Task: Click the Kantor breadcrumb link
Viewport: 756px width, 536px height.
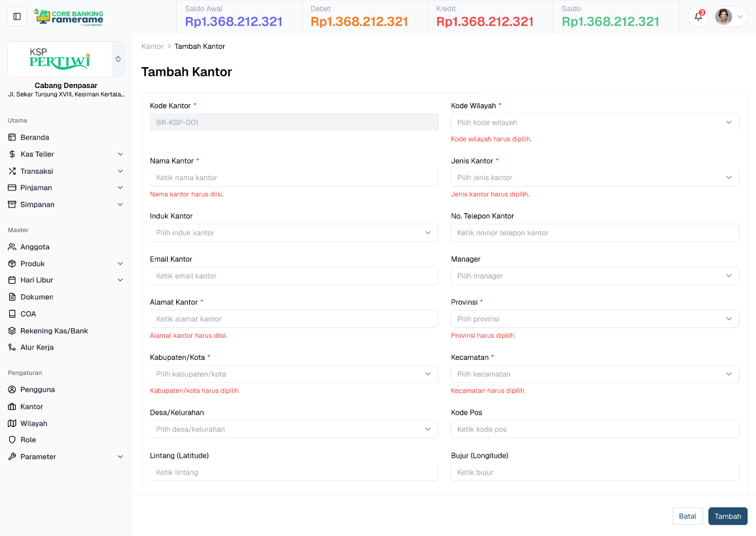Action: tap(152, 46)
